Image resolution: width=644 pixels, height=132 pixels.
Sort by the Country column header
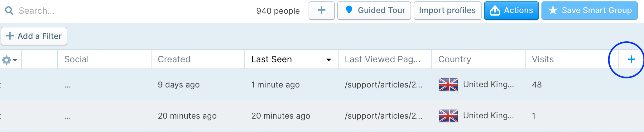coord(454,59)
